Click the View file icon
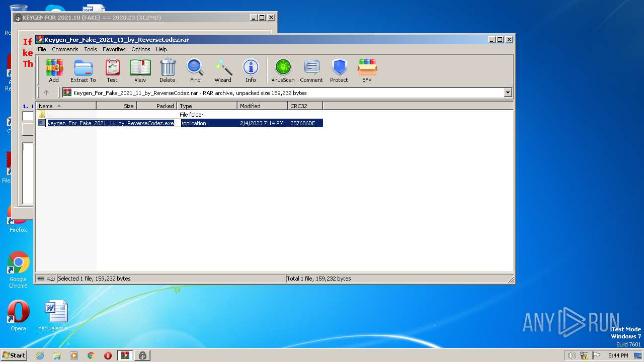The height and width of the screenshot is (362, 644). [140, 70]
